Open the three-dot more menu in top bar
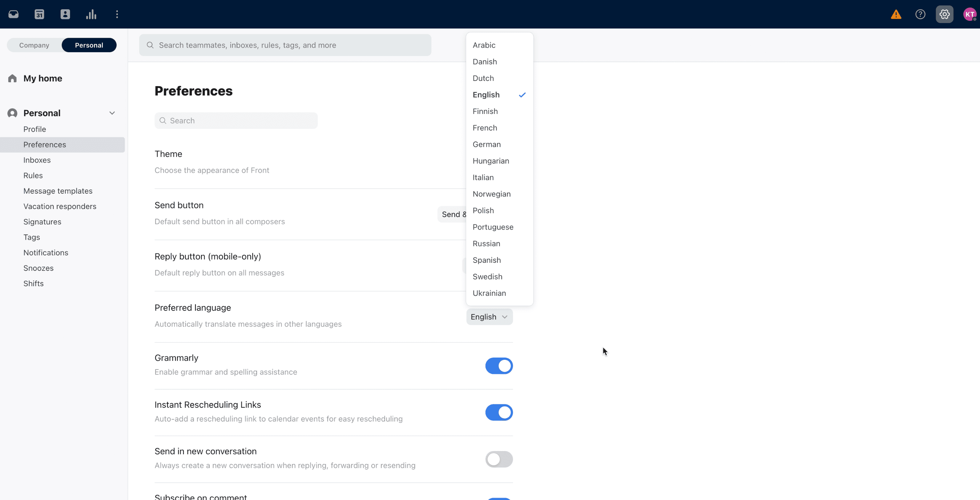The image size is (980, 500). [117, 14]
